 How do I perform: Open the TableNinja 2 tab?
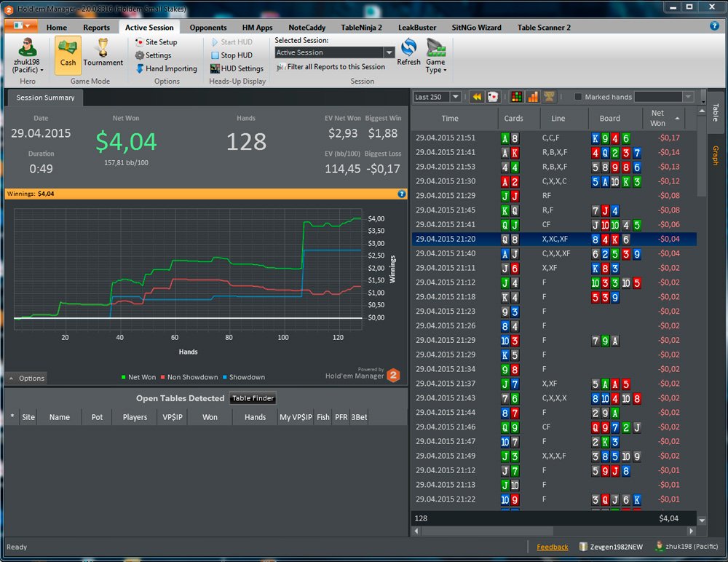point(361,28)
